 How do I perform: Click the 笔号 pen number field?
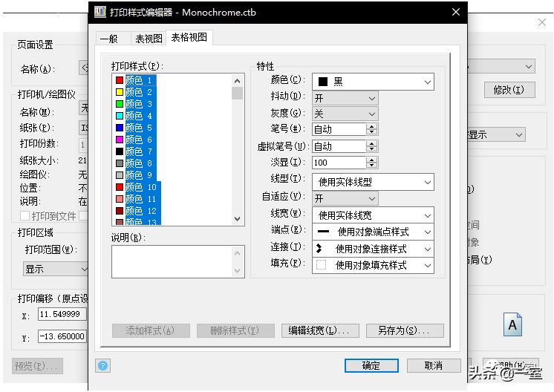click(x=339, y=129)
